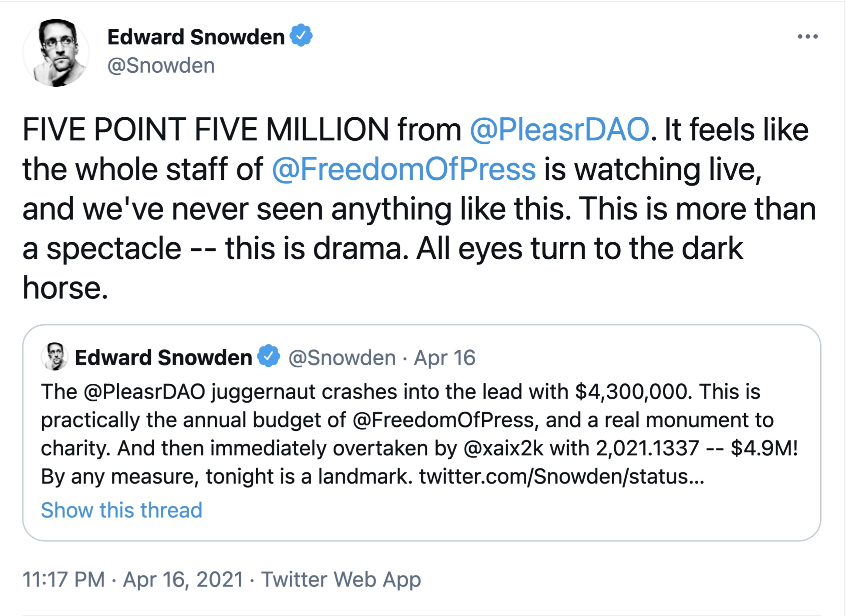Open the blue @PleasrDAO mention in main tweet
This screenshot has height=616, width=846.
(559, 130)
